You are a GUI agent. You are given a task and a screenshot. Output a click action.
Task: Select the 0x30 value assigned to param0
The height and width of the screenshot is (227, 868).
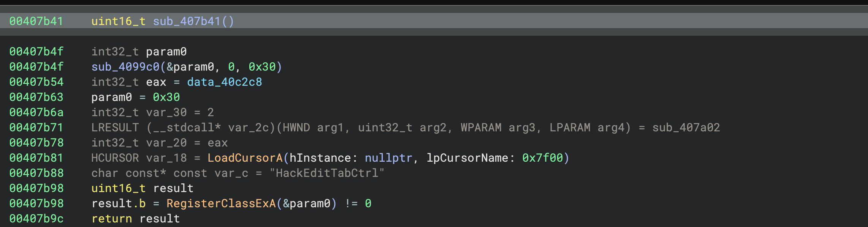166,97
